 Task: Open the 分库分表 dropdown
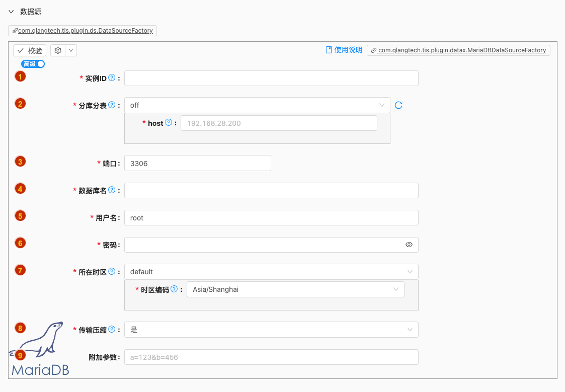click(x=257, y=105)
